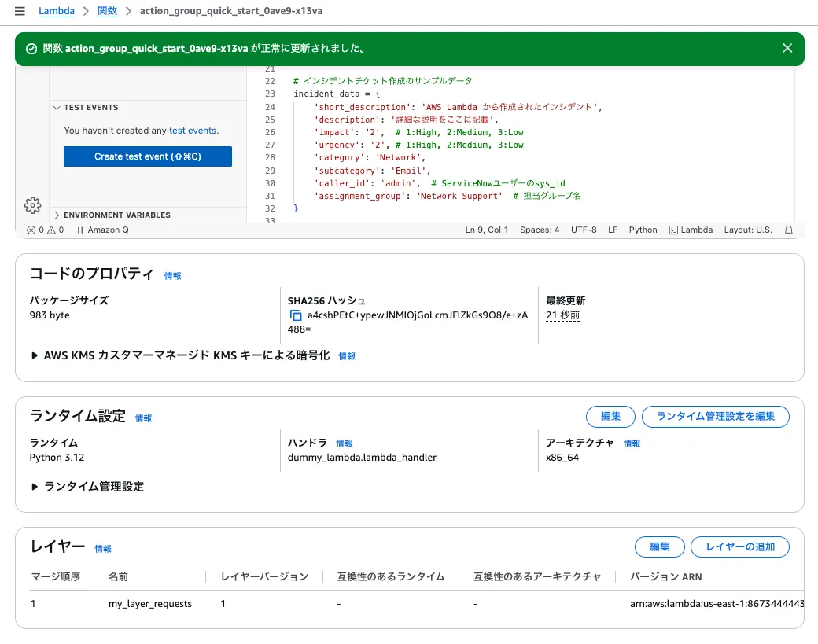Click 編集 button in ランタイム設定
The height and width of the screenshot is (644, 818).
(x=610, y=416)
